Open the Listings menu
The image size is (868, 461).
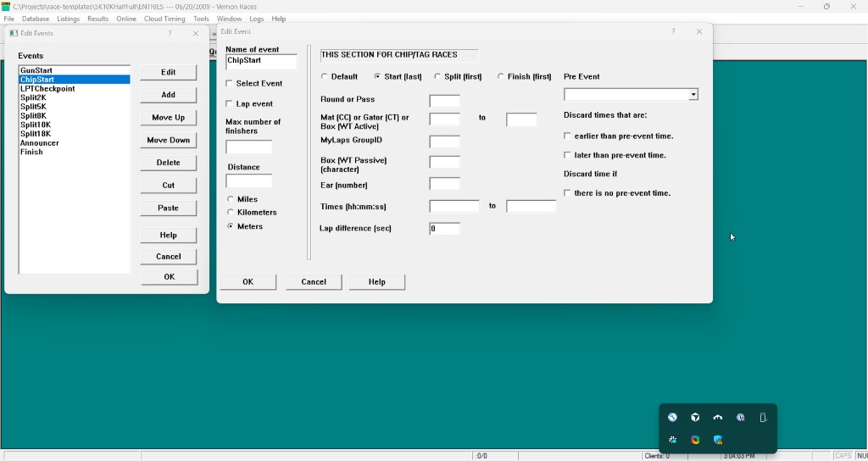pos(68,19)
